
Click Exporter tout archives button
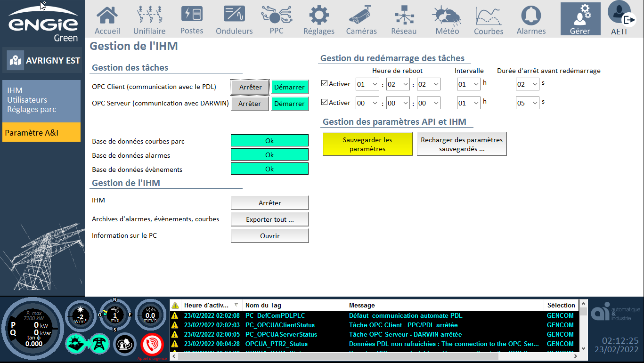(x=269, y=219)
